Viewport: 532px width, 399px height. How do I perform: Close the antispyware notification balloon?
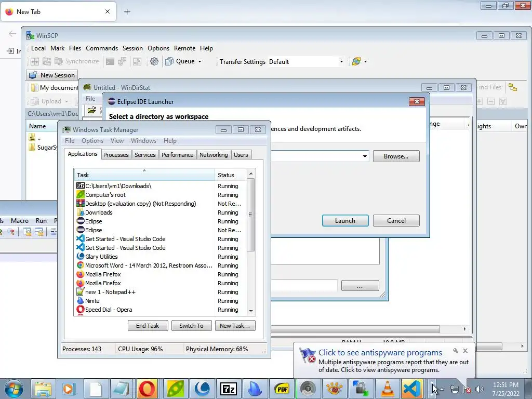(465, 351)
